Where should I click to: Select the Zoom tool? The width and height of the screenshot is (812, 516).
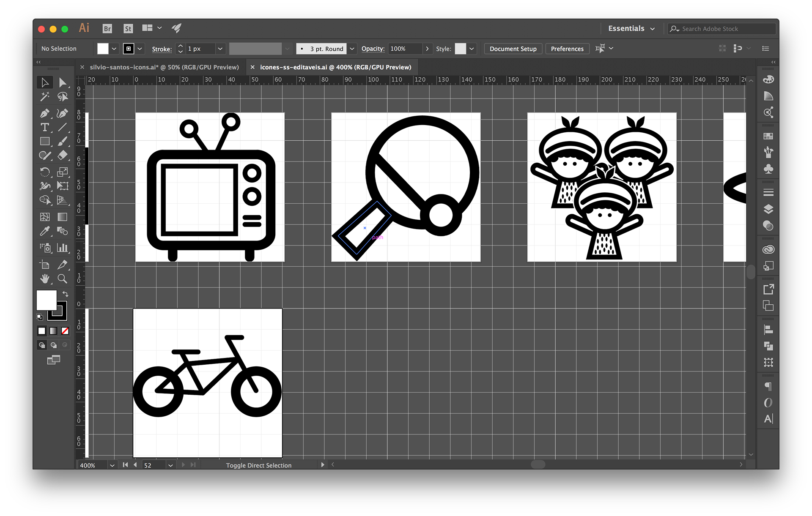pos(63,278)
